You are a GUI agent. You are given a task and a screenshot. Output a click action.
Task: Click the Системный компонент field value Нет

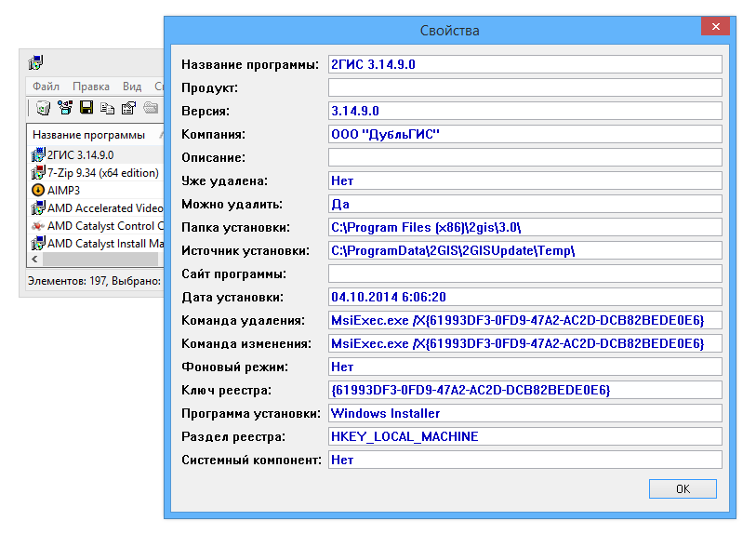525,460
